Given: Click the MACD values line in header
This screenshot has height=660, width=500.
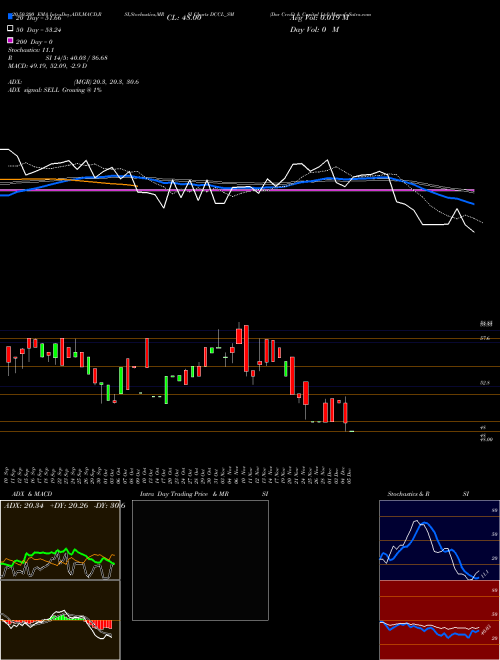Looking at the screenshot, I should click(x=48, y=66).
